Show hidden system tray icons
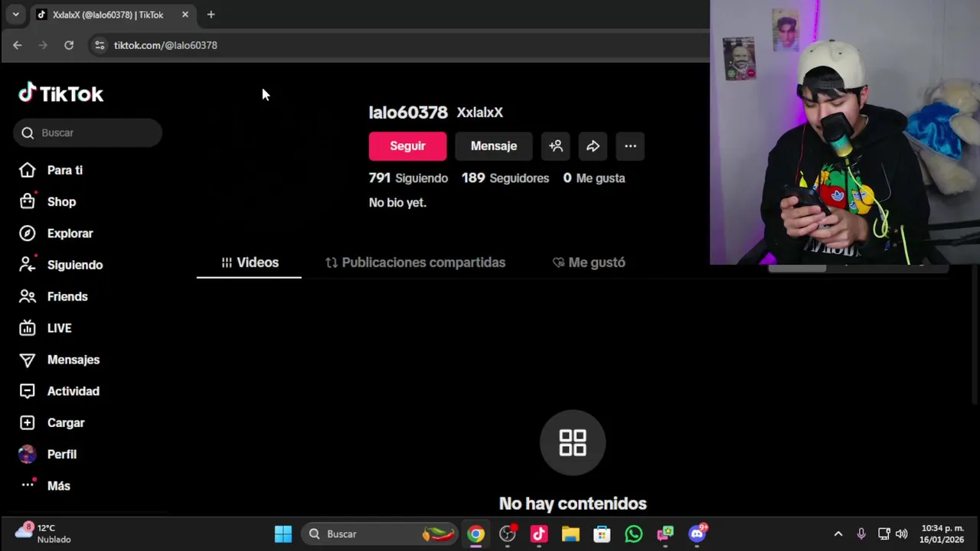Screen dimensions: 980x551 [838, 534]
